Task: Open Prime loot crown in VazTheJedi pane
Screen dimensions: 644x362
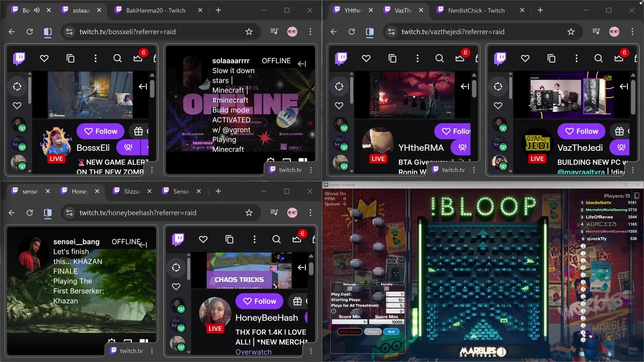Action: [x=619, y=58]
